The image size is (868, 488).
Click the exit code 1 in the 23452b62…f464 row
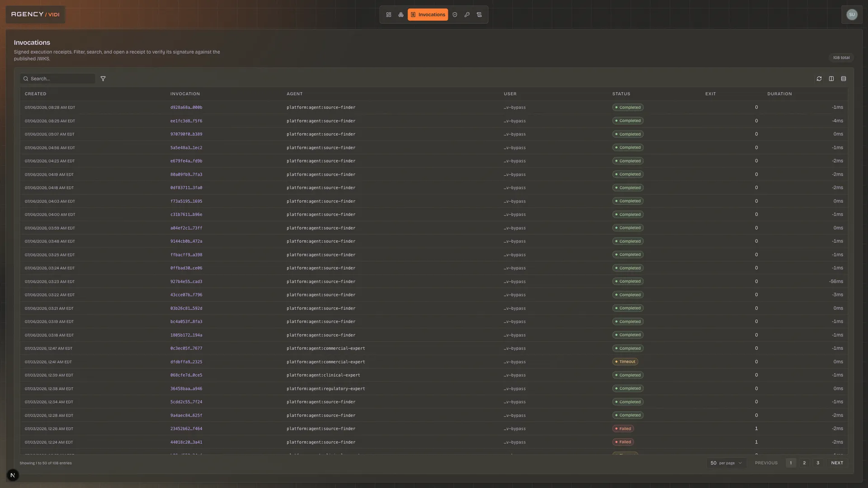tap(756, 429)
